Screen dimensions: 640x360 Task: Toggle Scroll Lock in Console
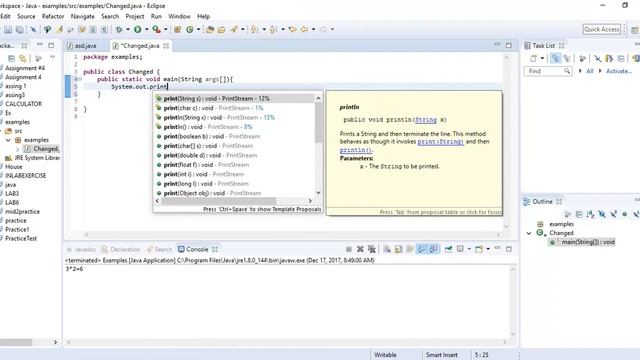click(x=398, y=249)
